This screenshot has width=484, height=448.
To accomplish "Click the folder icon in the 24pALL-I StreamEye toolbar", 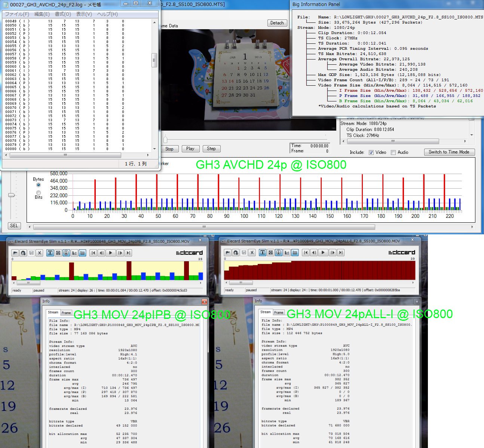I will [x=295, y=253].
